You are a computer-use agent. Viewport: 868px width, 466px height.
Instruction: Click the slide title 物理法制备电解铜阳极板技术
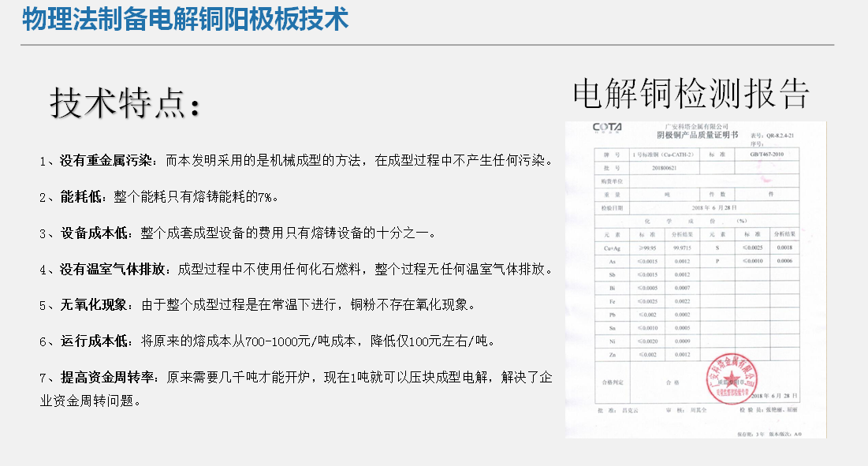pyautogui.click(x=185, y=18)
